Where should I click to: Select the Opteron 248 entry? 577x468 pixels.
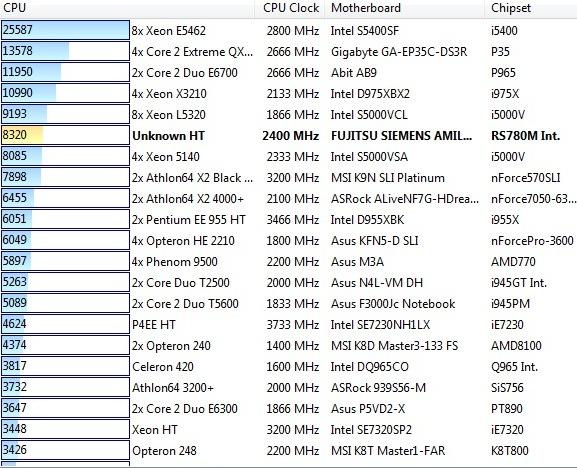click(164, 450)
